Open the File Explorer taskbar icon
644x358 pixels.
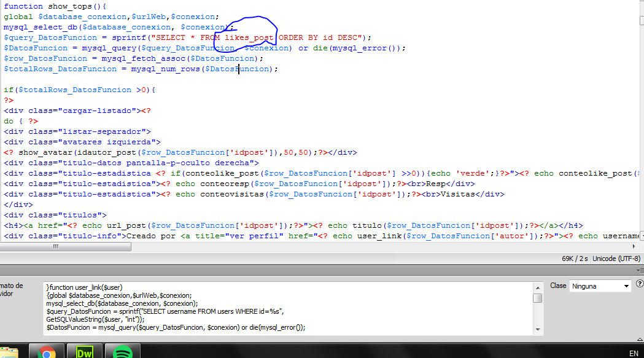click(x=9, y=353)
